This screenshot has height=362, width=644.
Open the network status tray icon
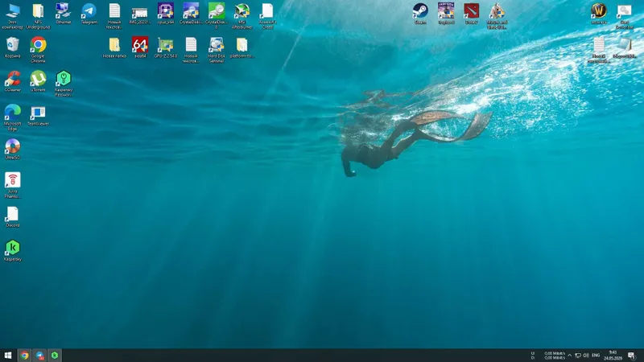[x=577, y=356]
